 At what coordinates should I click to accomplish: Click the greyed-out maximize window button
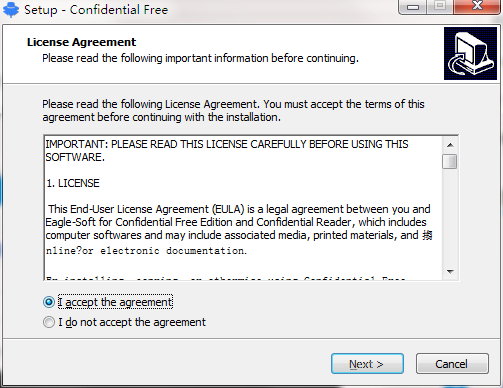pos(440,6)
